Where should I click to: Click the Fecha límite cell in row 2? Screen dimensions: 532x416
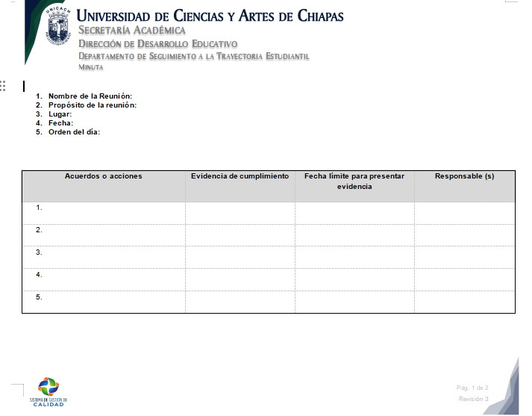(354, 235)
